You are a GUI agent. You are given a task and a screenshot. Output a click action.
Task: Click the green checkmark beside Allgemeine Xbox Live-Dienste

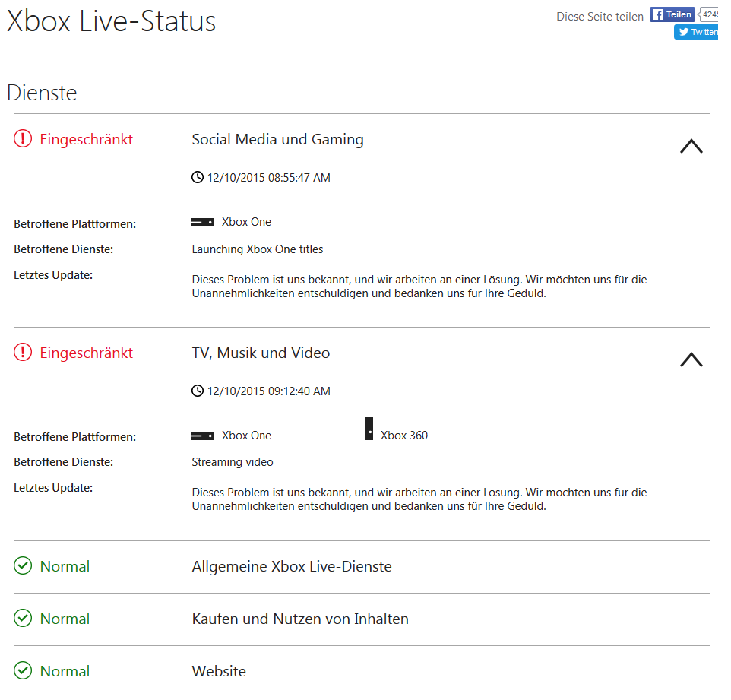pos(23,565)
